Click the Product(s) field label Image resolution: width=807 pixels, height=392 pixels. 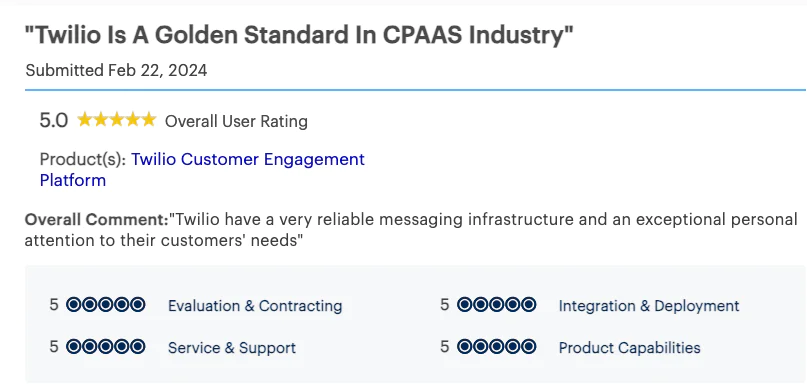point(83,160)
